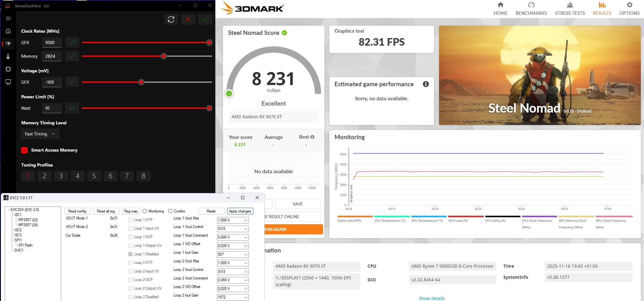Open the Loop 1 Iout Gain dropdown

point(233,254)
